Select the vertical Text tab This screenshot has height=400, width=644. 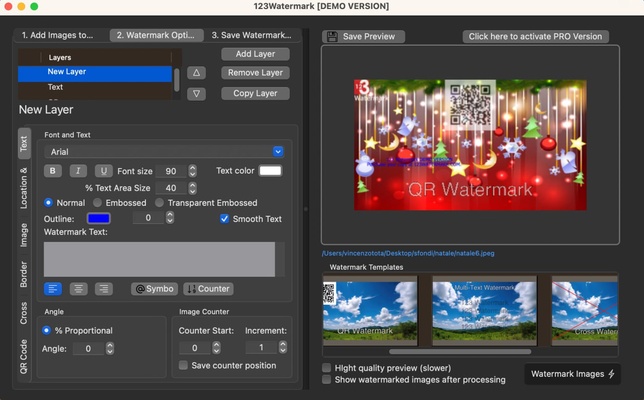click(24, 143)
